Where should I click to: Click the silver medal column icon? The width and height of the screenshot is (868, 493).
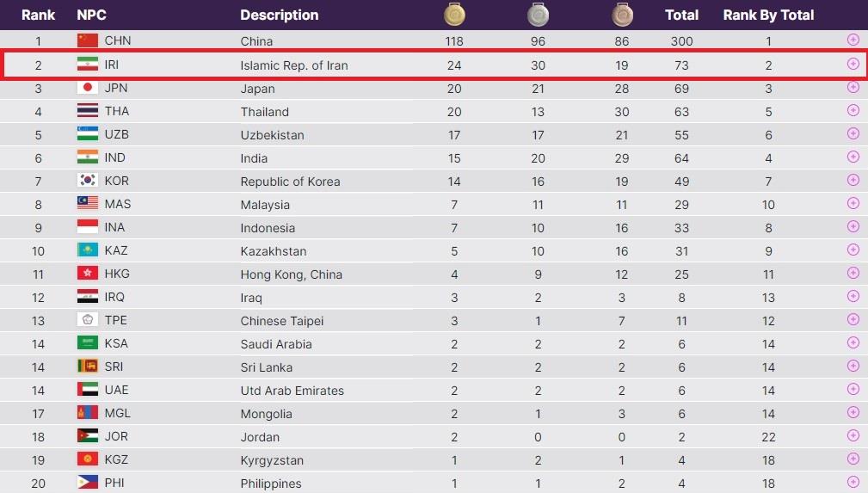538,14
